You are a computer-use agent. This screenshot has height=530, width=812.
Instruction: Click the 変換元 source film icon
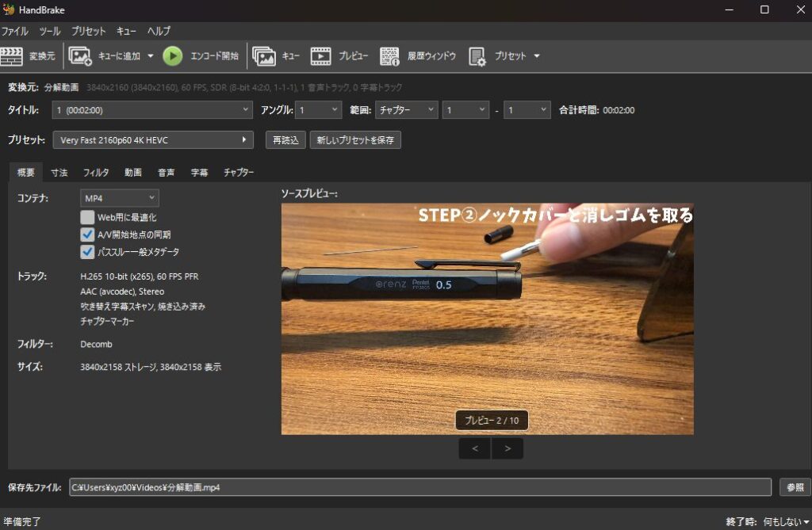click(12, 56)
